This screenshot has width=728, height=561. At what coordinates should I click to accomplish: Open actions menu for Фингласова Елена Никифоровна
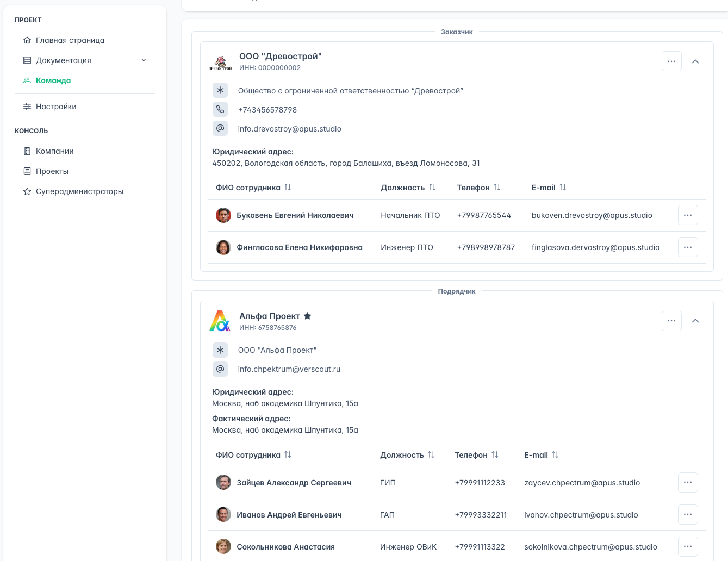[x=688, y=247]
